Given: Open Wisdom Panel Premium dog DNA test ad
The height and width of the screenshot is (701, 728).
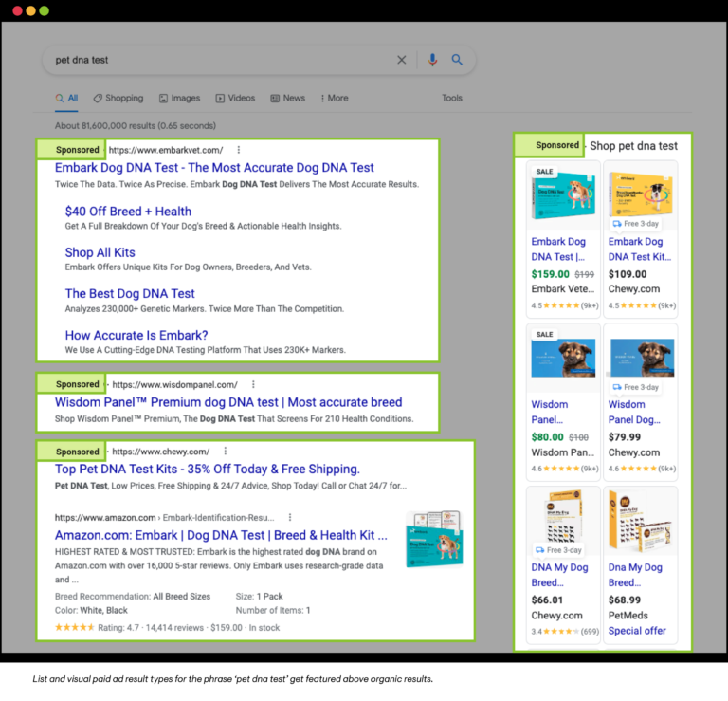Looking at the screenshot, I should pyautogui.click(x=228, y=402).
